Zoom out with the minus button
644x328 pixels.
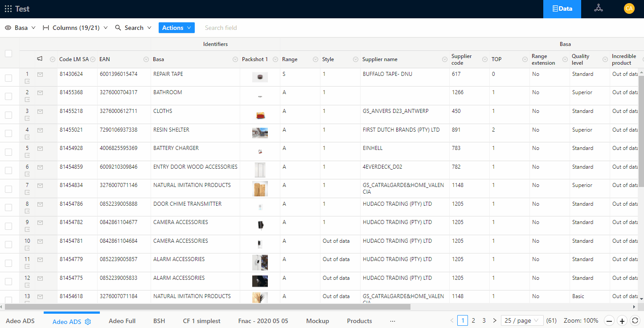609,320
